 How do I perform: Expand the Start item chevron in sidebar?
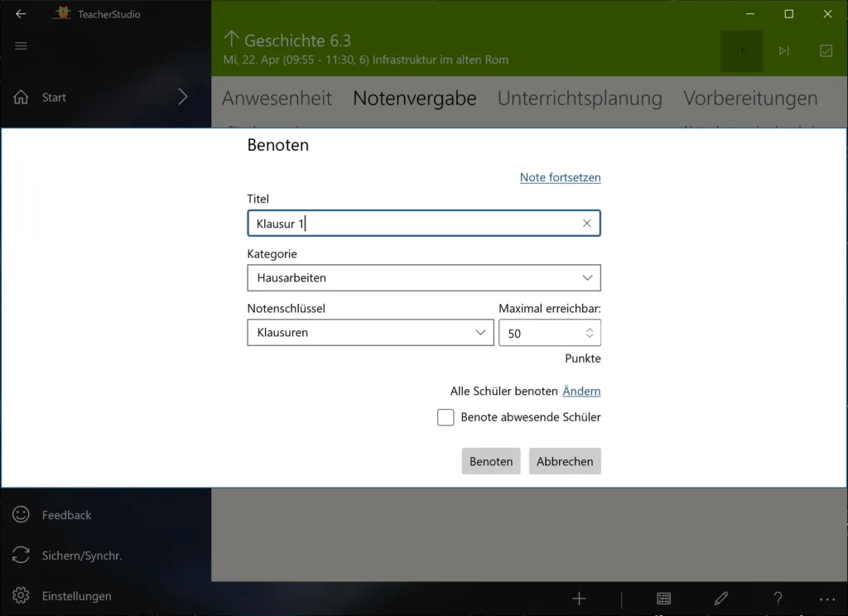(x=183, y=98)
